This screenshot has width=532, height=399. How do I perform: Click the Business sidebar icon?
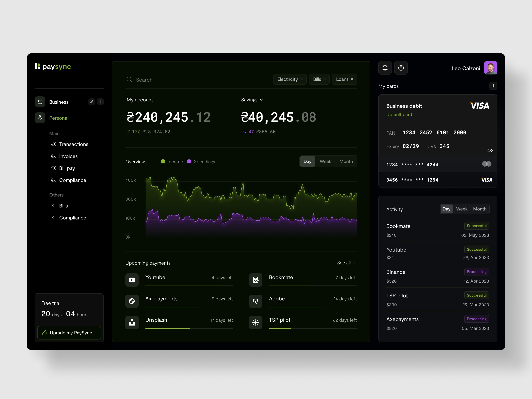40,102
